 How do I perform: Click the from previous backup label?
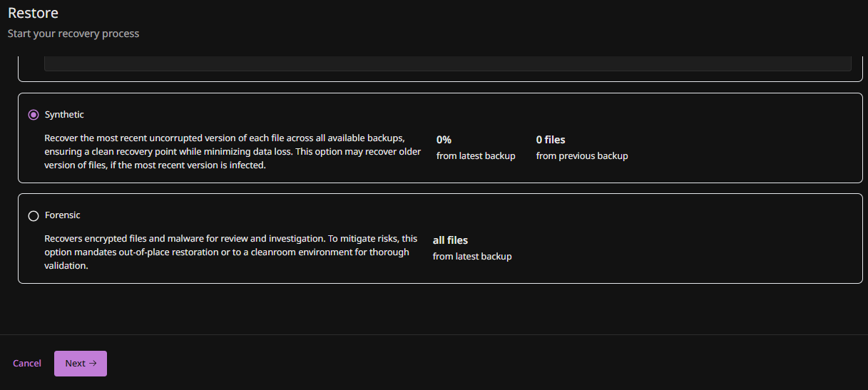(x=582, y=156)
